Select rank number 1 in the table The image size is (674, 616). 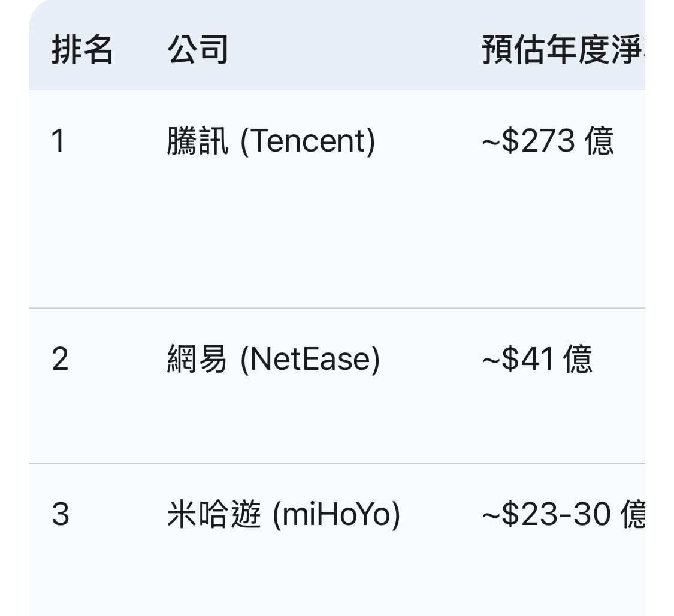click(58, 142)
